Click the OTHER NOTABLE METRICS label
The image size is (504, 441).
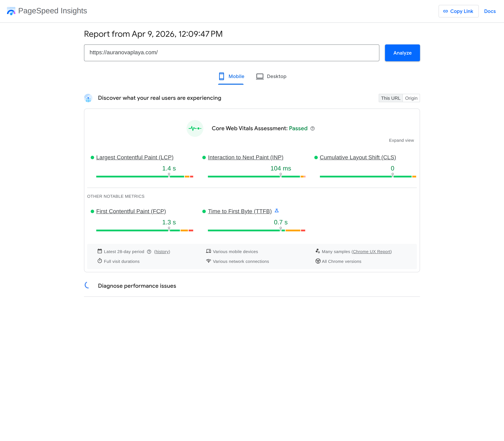pyautogui.click(x=116, y=196)
